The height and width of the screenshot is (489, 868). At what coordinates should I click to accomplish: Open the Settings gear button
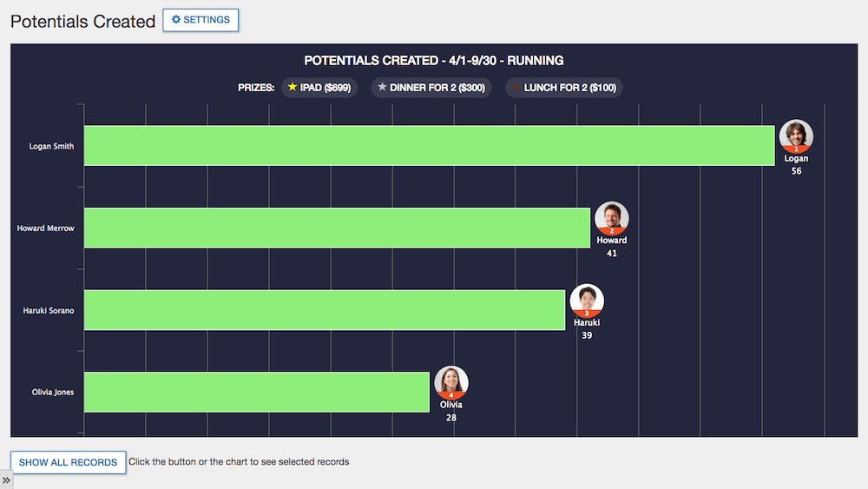tap(201, 20)
